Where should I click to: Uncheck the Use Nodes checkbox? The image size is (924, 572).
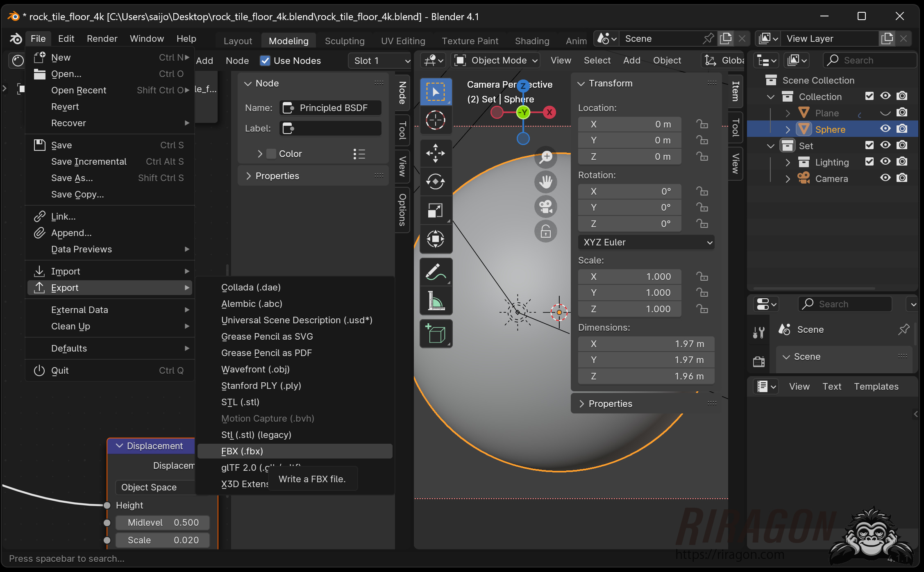coord(265,61)
